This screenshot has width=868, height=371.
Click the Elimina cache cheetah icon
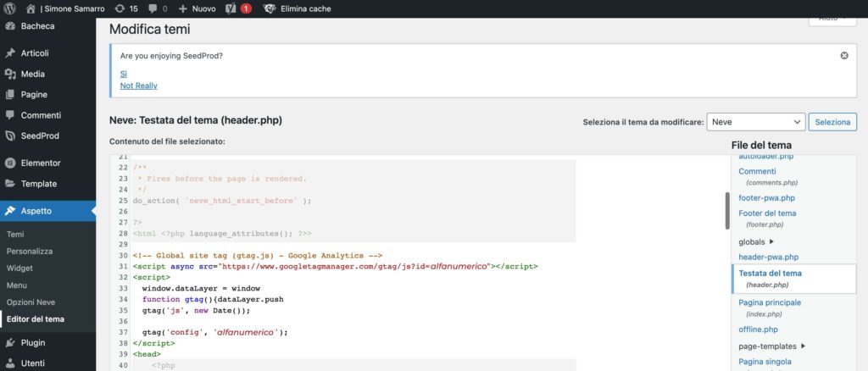tap(270, 8)
